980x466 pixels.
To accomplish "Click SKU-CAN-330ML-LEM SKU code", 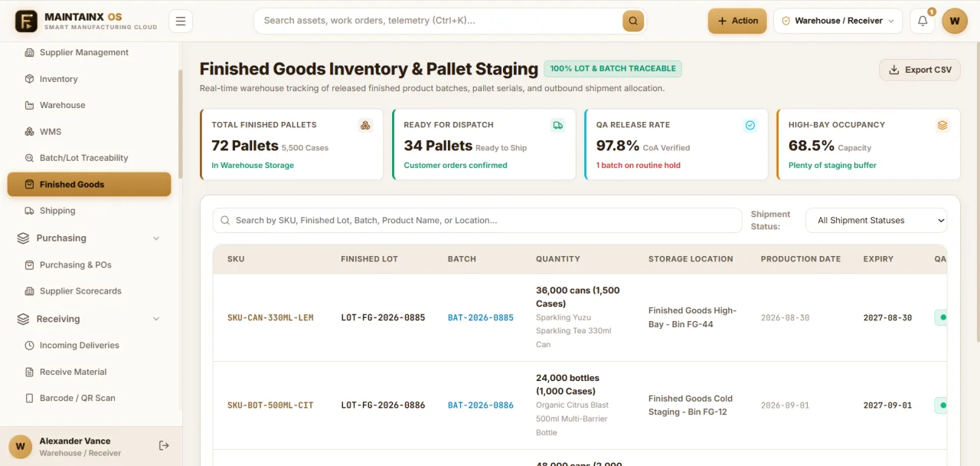I will click(x=270, y=317).
